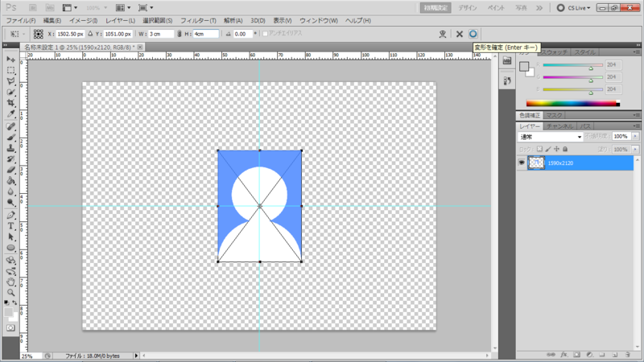The height and width of the screenshot is (362, 644).
Task: Toggle lock transparent pixels
Action: (539, 149)
